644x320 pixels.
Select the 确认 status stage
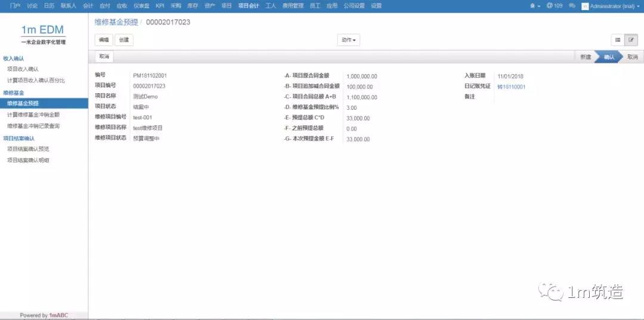[608, 57]
